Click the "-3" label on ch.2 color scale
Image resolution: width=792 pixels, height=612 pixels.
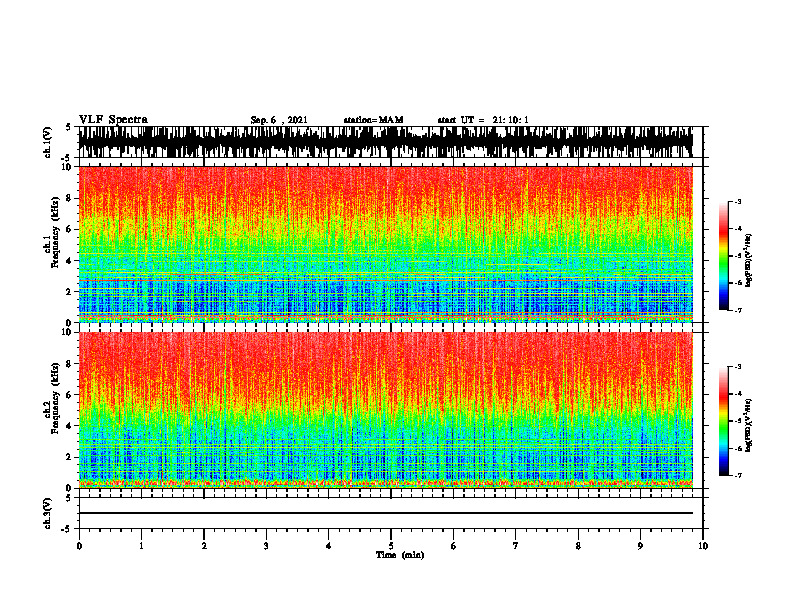pos(738,367)
